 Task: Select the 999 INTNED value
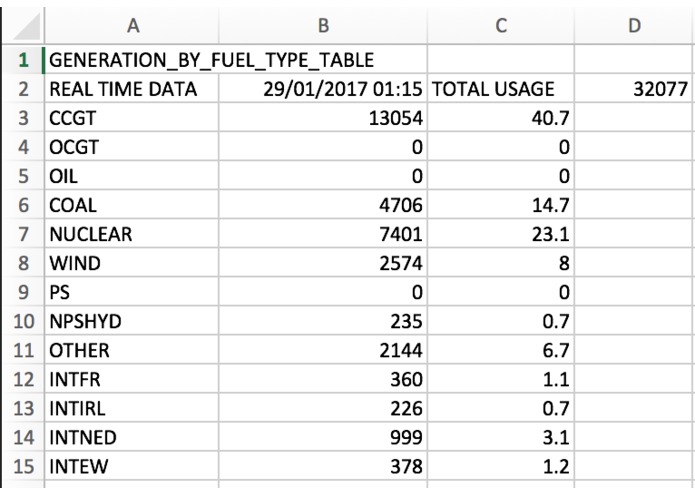tap(323, 437)
